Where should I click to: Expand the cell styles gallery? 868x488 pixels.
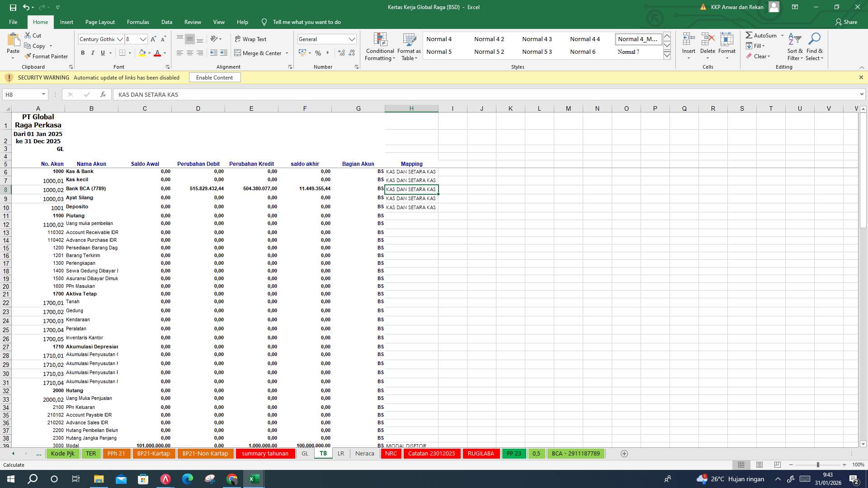click(667, 55)
